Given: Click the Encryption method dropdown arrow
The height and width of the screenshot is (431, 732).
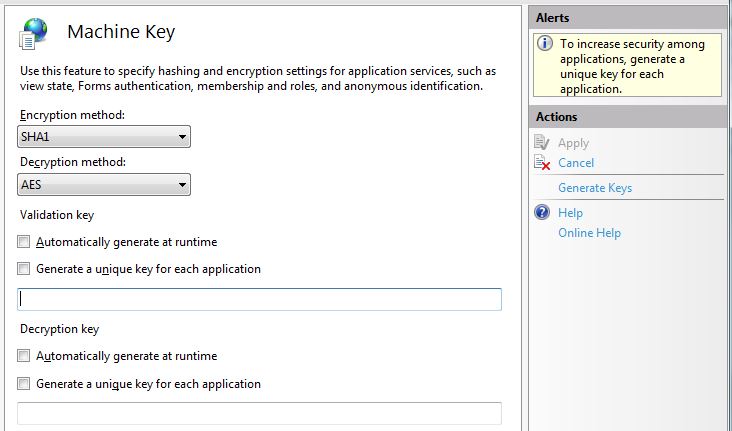Looking at the screenshot, I should click(182, 137).
